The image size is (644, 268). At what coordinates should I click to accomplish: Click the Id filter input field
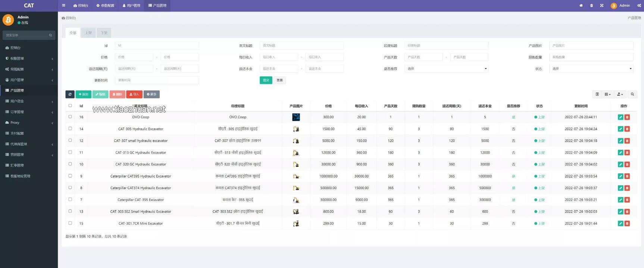coord(157,45)
